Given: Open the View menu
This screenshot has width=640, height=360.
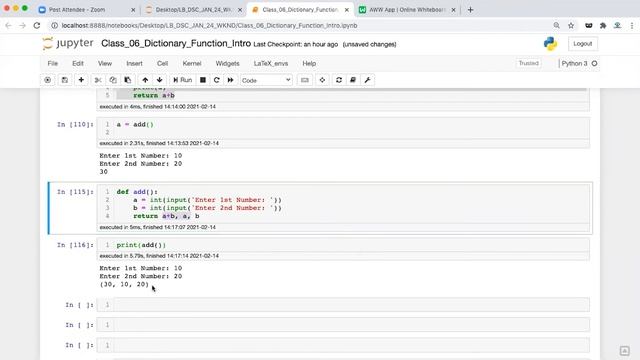Looking at the screenshot, I should 105,64.
